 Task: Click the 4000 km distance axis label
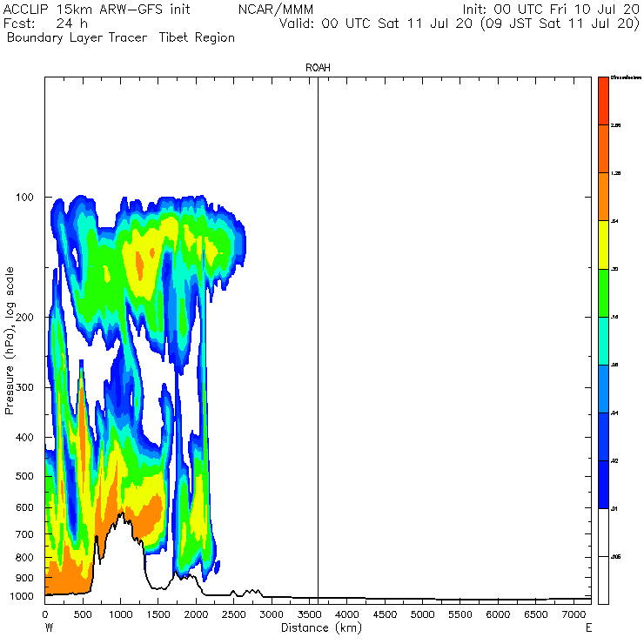347,614
